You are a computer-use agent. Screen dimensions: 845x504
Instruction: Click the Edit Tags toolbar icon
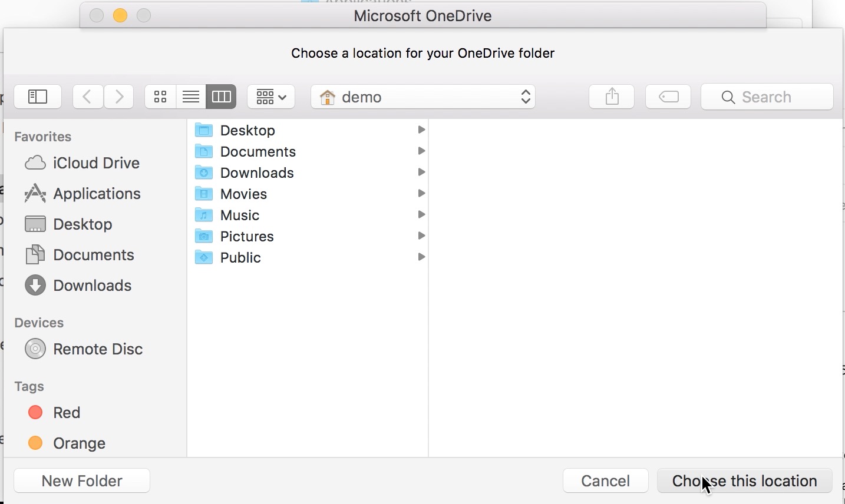[668, 97]
